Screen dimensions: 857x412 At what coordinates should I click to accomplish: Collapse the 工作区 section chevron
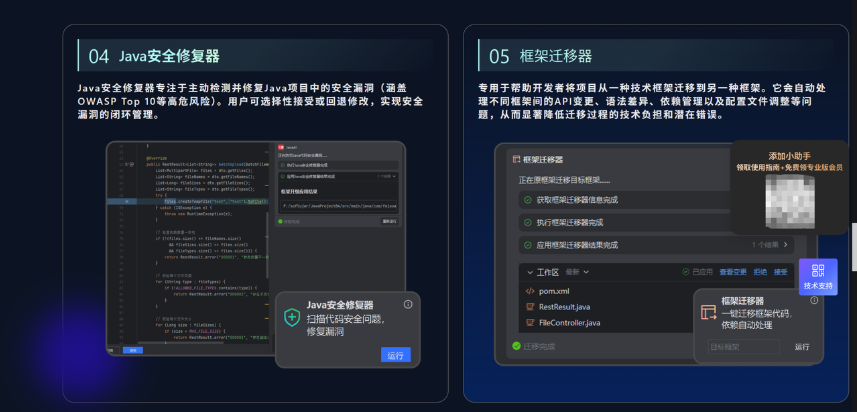(530, 272)
